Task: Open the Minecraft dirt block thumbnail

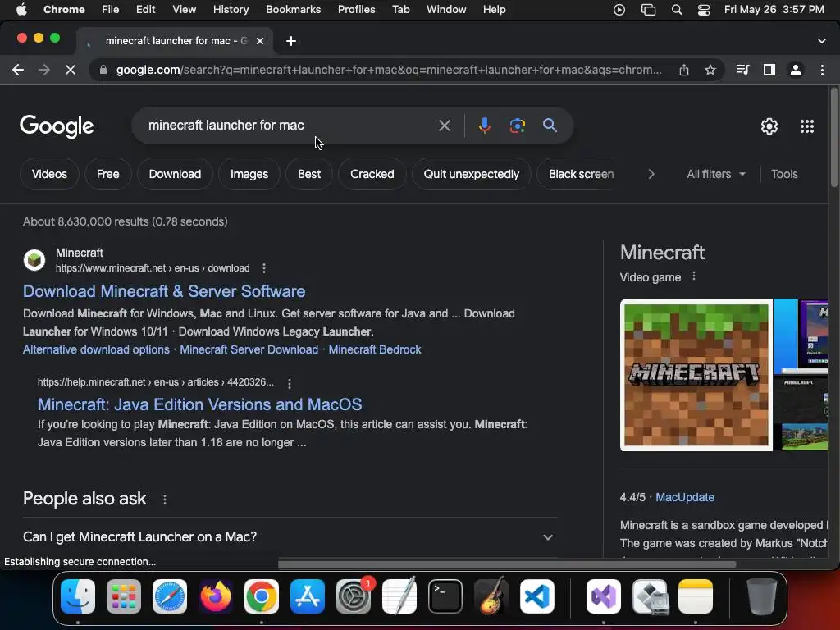Action: tap(696, 375)
